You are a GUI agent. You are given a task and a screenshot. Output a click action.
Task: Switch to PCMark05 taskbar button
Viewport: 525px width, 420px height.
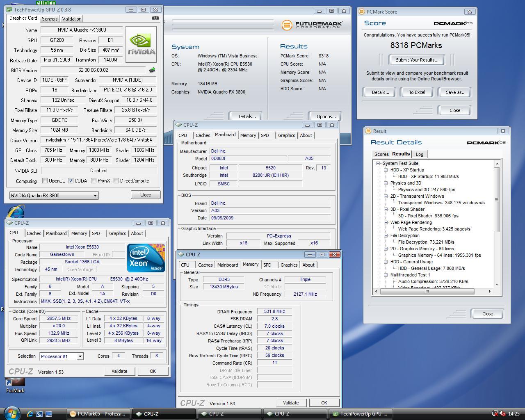pos(98,414)
